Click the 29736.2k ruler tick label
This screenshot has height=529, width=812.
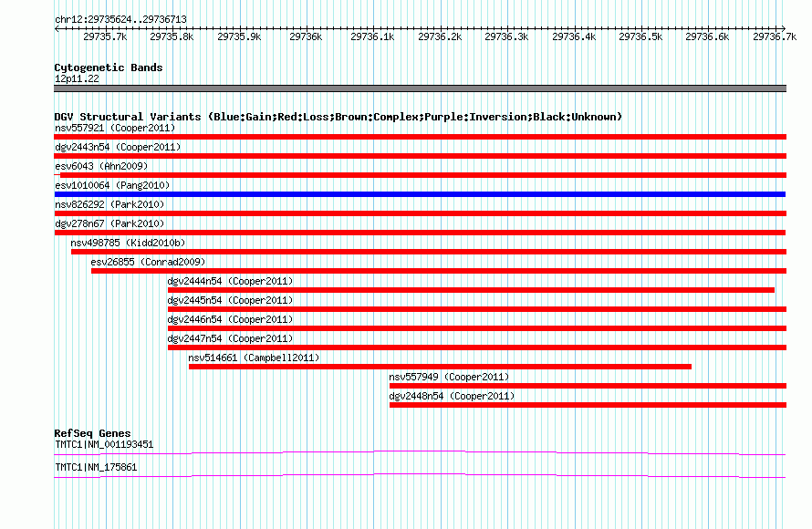(440, 36)
